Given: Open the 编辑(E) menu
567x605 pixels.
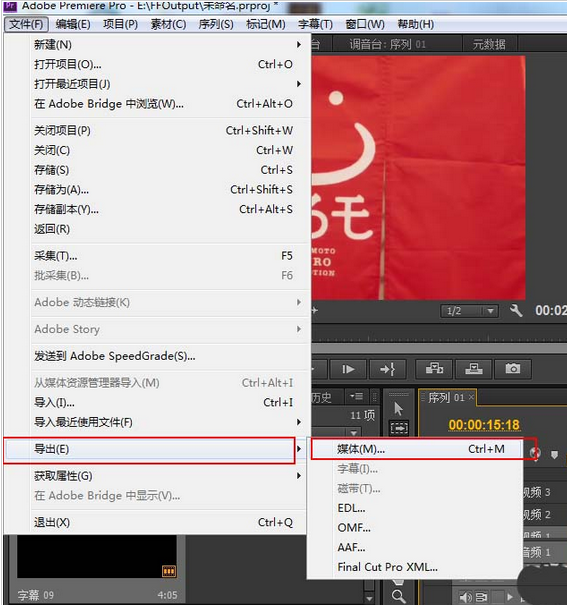Looking at the screenshot, I should click(73, 24).
